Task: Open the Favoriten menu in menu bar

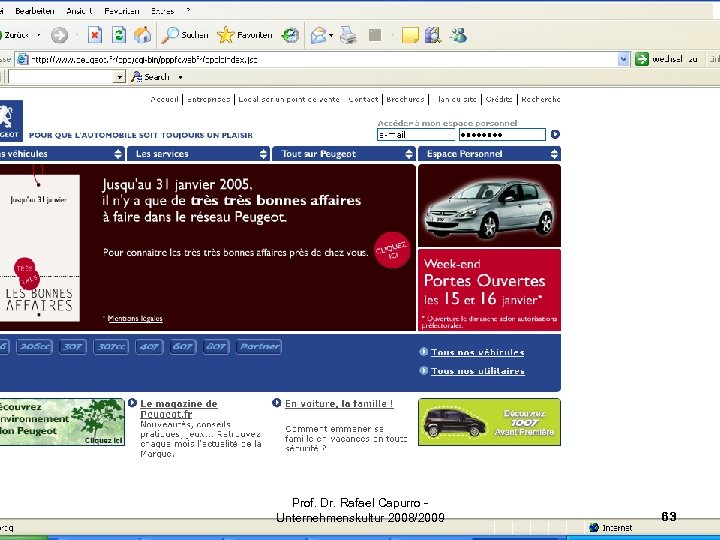Action: tap(122, 11)
